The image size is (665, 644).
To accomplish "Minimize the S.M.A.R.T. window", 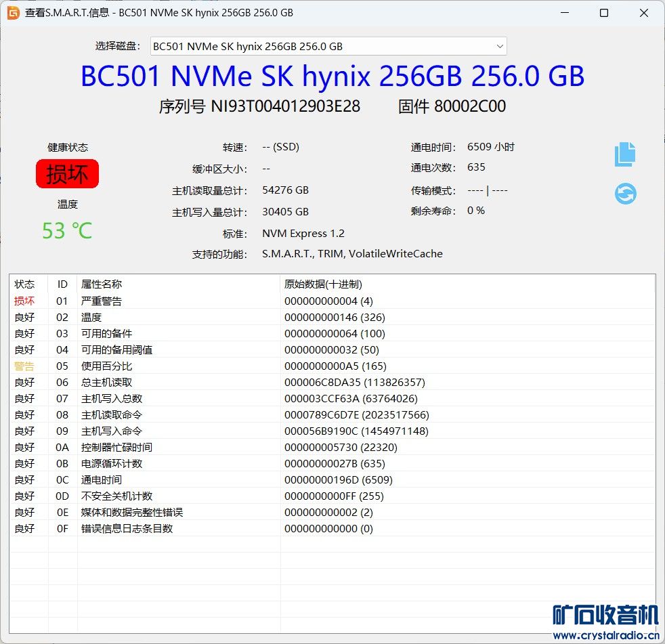I will [x=565, y=13].
